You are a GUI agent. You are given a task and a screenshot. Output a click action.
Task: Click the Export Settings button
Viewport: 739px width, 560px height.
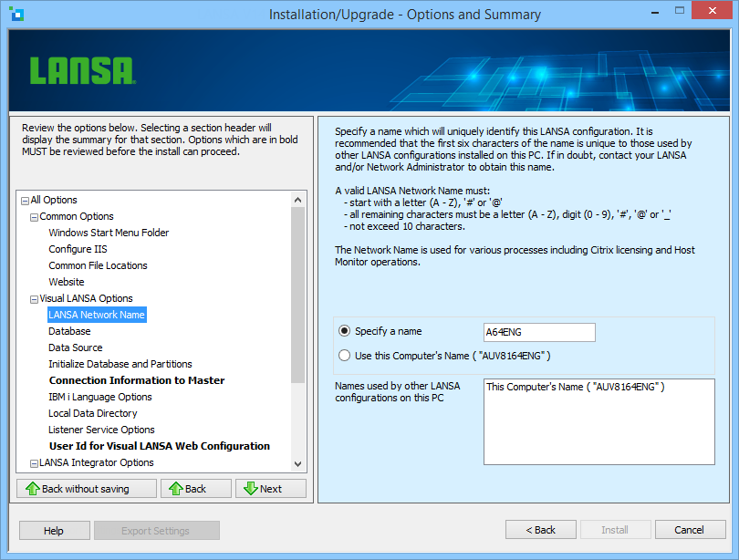click(157, 530)
